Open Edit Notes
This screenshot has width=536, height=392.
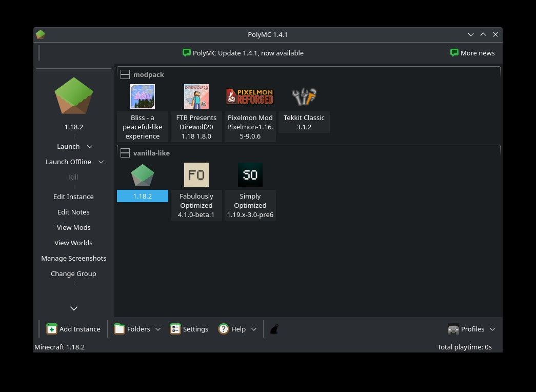(x=73, y=212)
